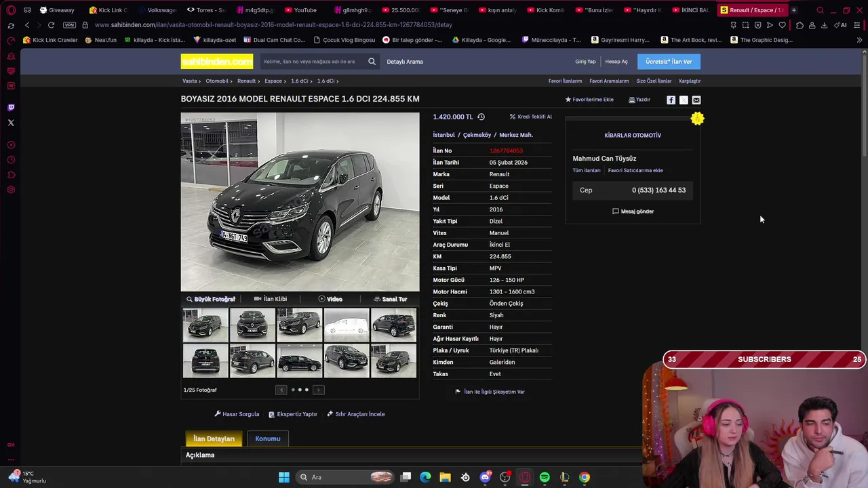
Task: Click Kredi Teklifi Al link
Action: click(x=530, y=117)
